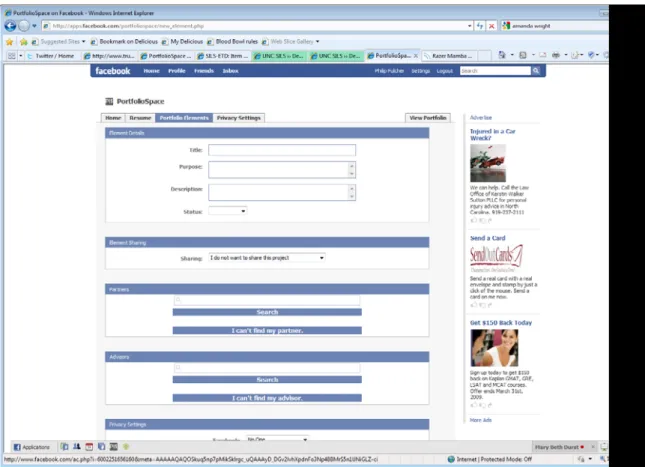645x467 pixels.
Task: Open PortfolioSpace Home tab
Action: (113, 118)
